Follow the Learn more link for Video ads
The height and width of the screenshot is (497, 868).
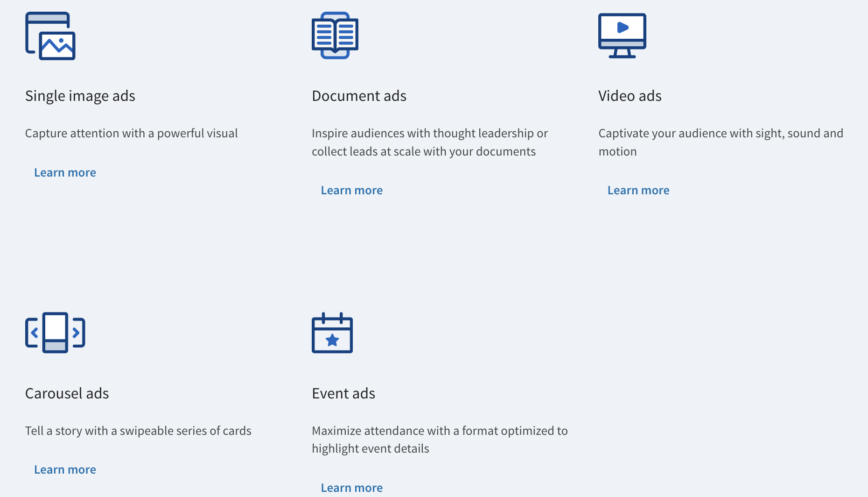pos(638,190)
